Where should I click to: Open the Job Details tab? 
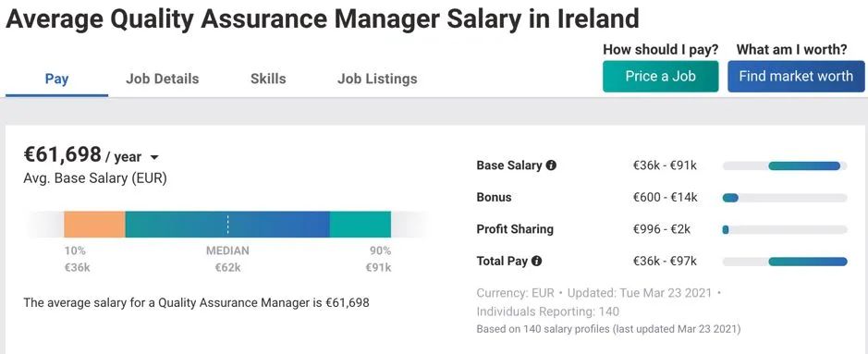point(162,79)
